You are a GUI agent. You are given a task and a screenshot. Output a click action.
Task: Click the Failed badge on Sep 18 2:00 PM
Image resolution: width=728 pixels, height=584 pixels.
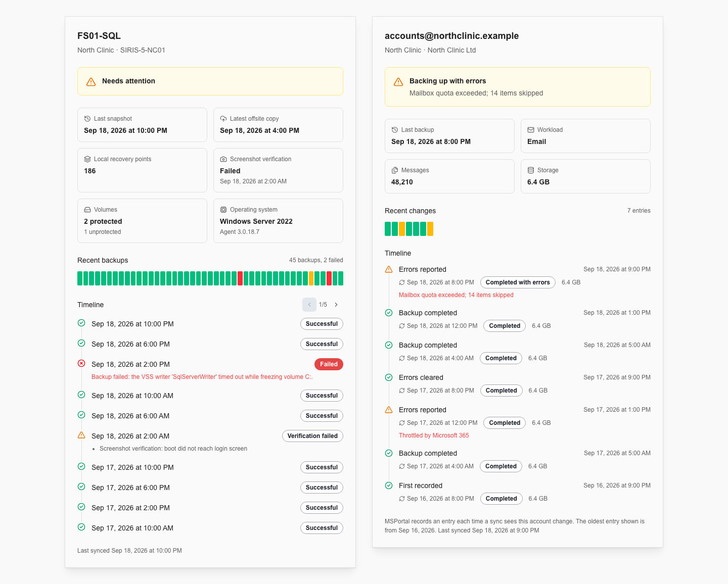pyautogui.click(x=329, y=364)
